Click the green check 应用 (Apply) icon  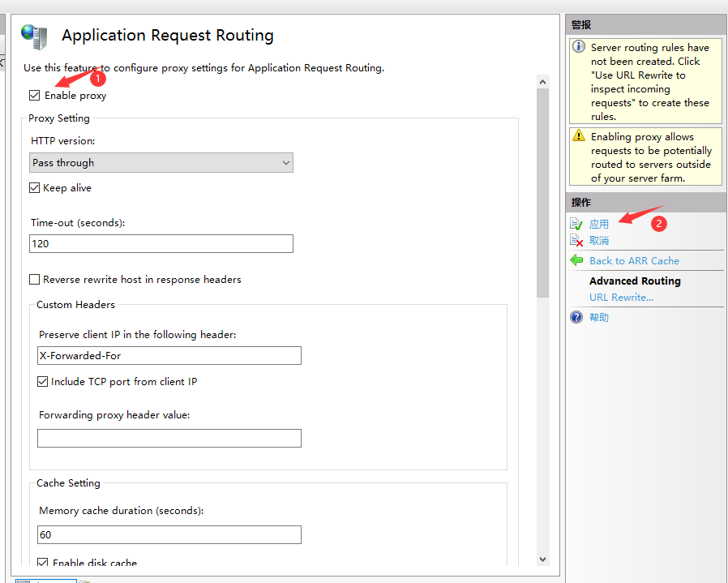point(576,224)
